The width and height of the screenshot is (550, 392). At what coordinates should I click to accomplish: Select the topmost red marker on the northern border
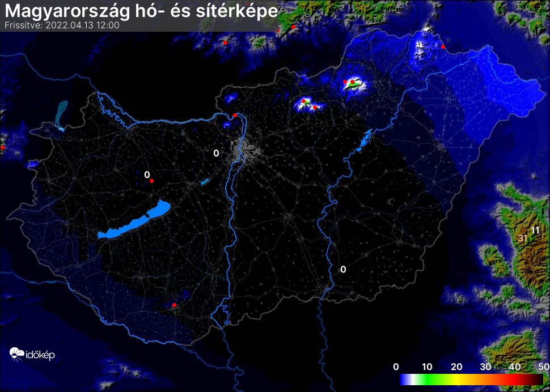[x=293, y=27]
